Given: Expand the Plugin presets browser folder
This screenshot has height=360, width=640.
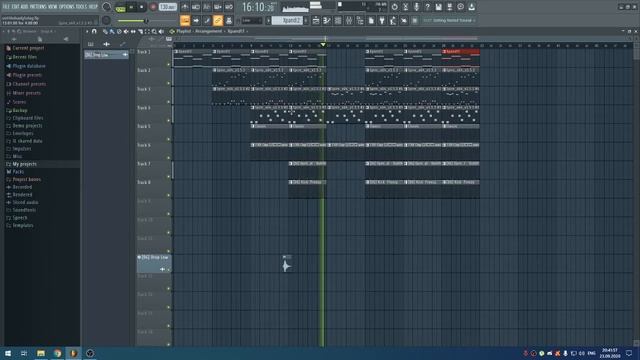Looking at the screenshot, I should click(27, 75).
